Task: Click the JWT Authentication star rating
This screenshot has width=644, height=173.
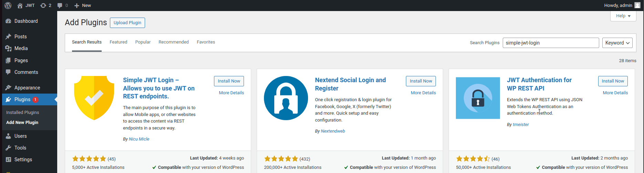Action: [473, 159]
